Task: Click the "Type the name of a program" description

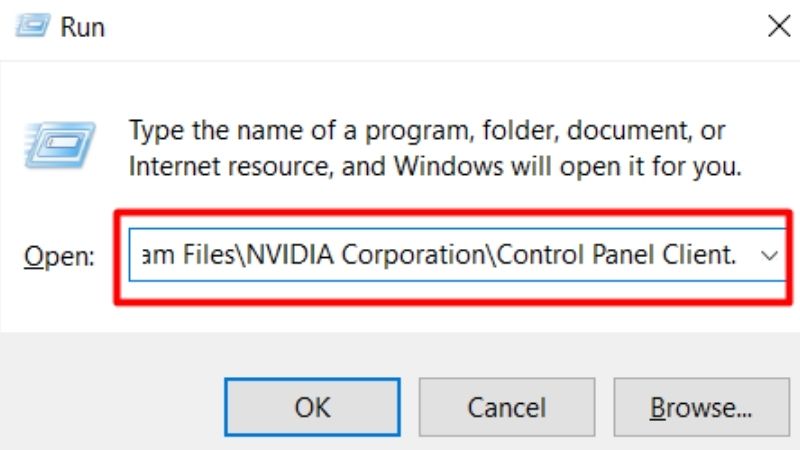Action: (x=298, y=130)
